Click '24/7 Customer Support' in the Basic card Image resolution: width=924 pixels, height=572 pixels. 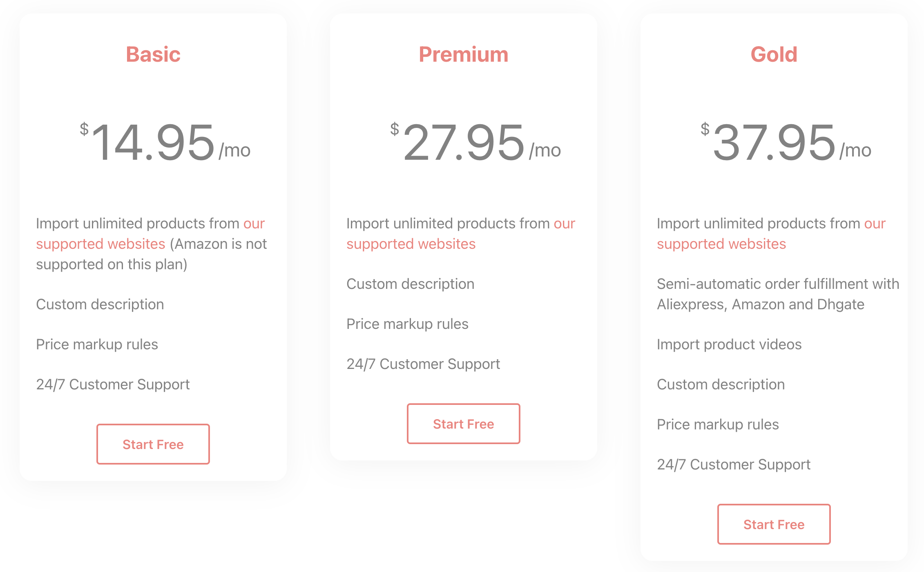tap(113, 384)
